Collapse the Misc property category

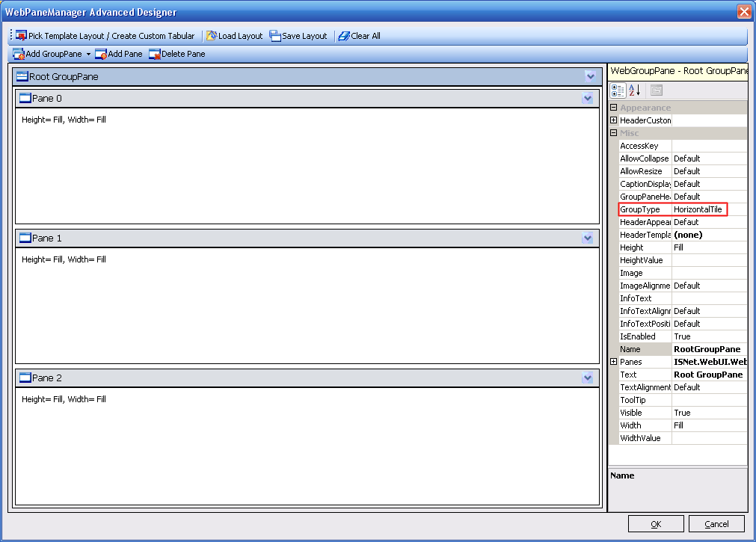614,133
